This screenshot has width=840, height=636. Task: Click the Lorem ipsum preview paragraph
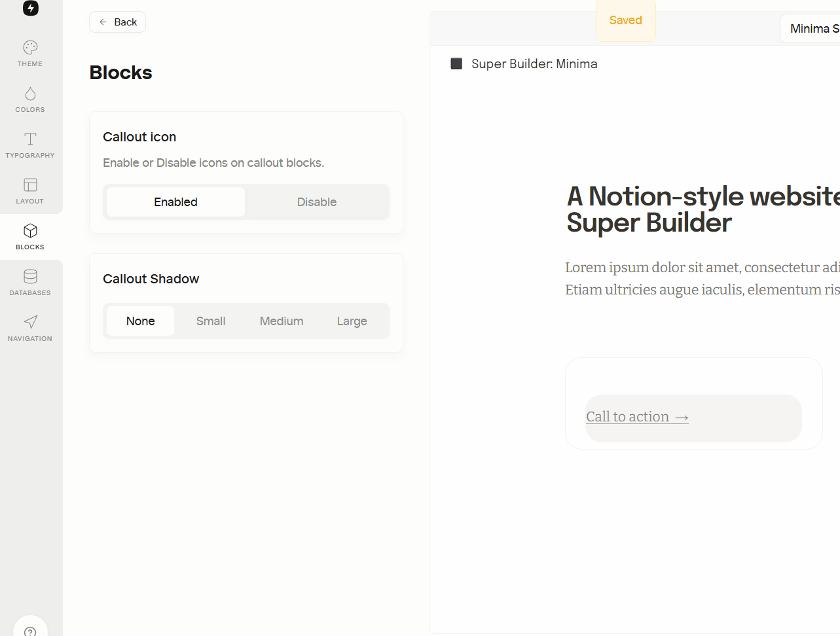click(703, 279)
